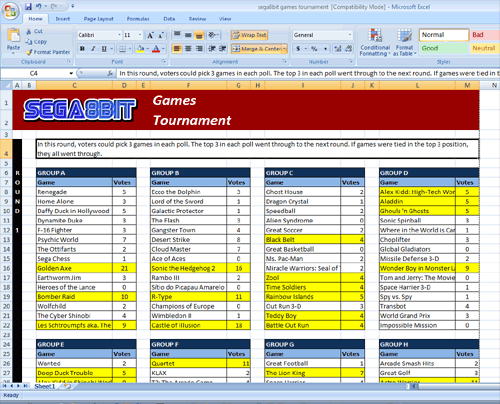Open the Name Box dropdown arrow
This screenshot has width=500, height=404.
(x=71, y=73)
